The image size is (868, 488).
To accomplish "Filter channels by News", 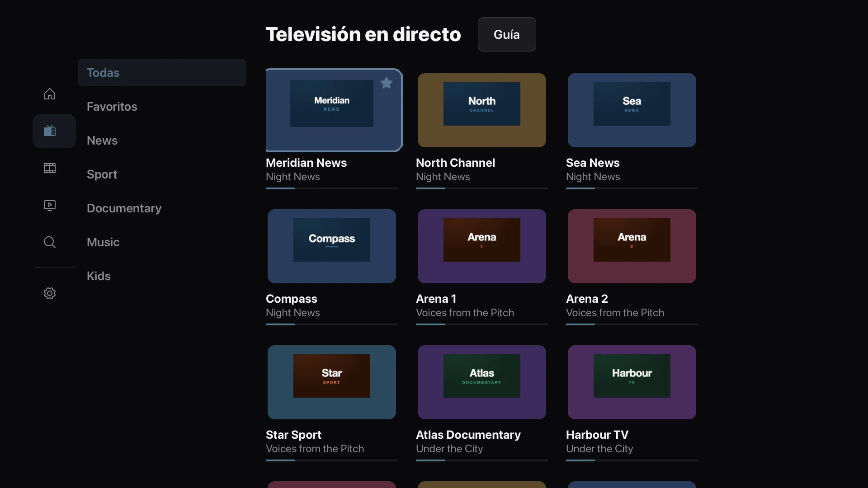I will [162, 140].
